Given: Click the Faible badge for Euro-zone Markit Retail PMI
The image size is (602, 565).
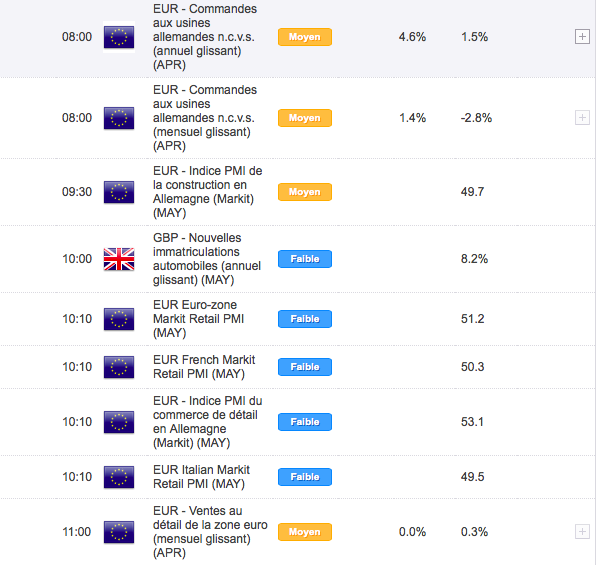Looking at the screenshot, I should click(304, 319).
